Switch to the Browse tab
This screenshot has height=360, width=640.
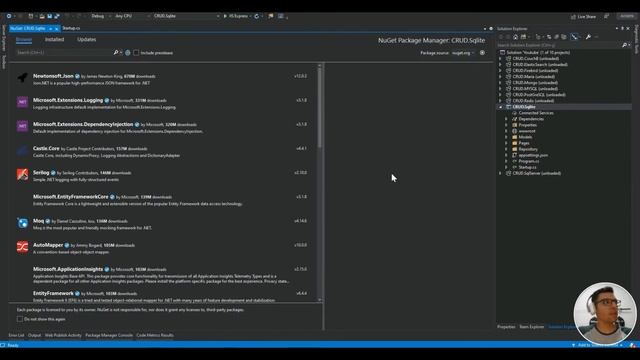point(24,40)
